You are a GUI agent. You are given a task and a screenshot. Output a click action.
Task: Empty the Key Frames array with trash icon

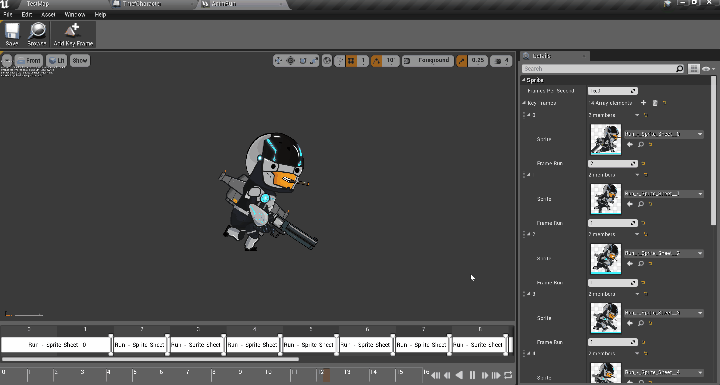click(x=655, y=103)
